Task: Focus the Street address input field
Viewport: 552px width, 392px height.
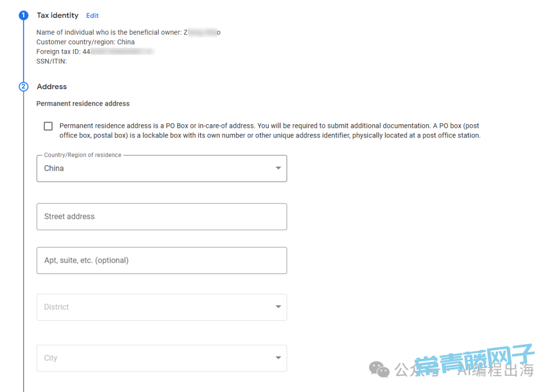Action: click(x=162, y=217)
